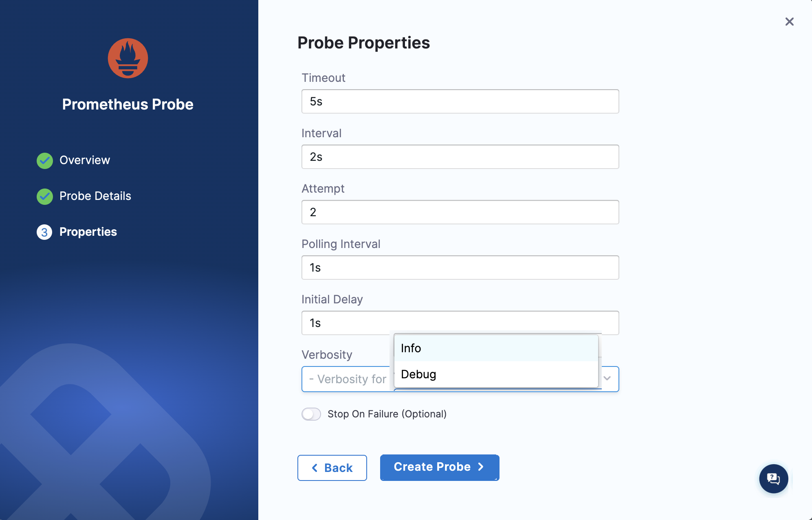
Task: Click the Probe Details green checkmark icon
Action: (x=45, y=196)
